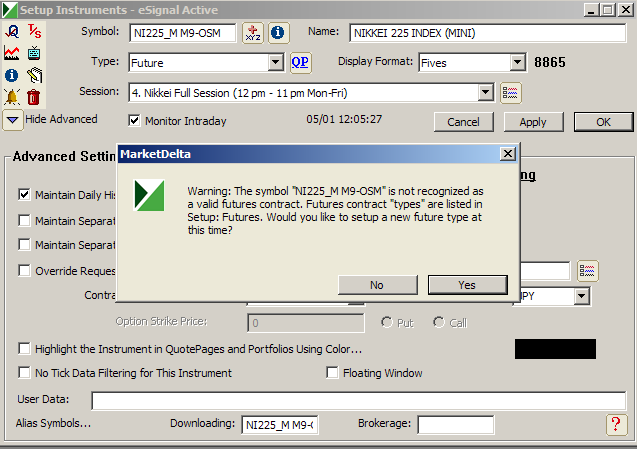The image size is (637, 449).
Task: Click the black highlight color swatch
Action: [x=555, y=349]
